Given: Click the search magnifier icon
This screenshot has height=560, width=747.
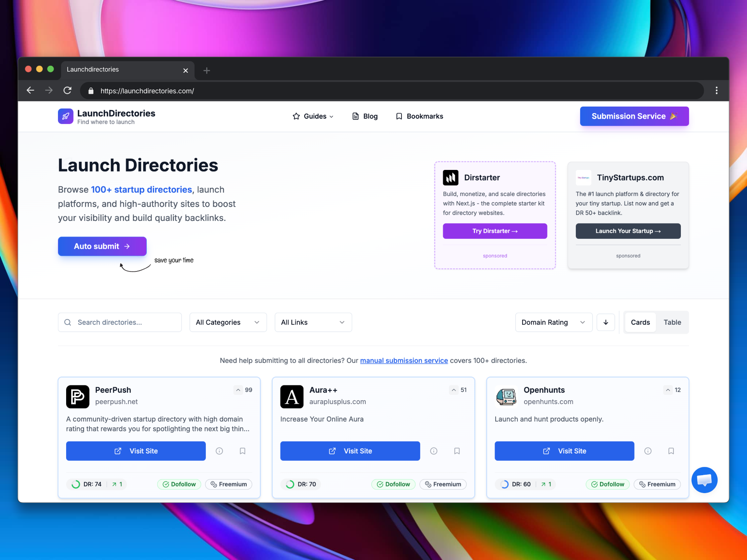Looking at the screenshot, I should coord(68,322).
